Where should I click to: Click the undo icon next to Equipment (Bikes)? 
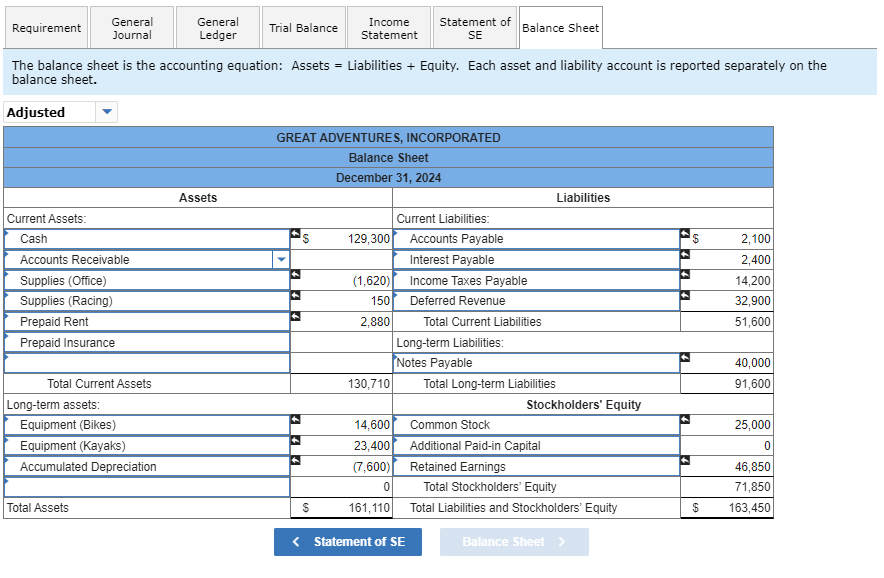pyautogui.click(x=294, y=418)
